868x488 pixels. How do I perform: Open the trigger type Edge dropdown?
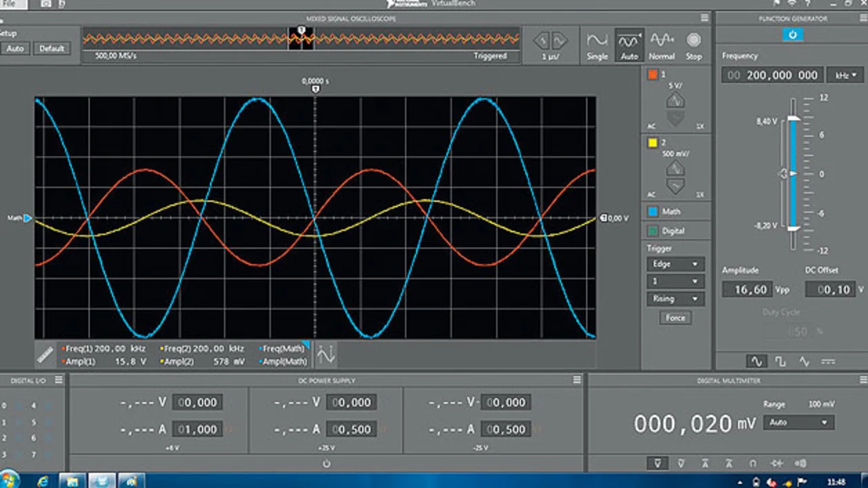pos(675,264)
